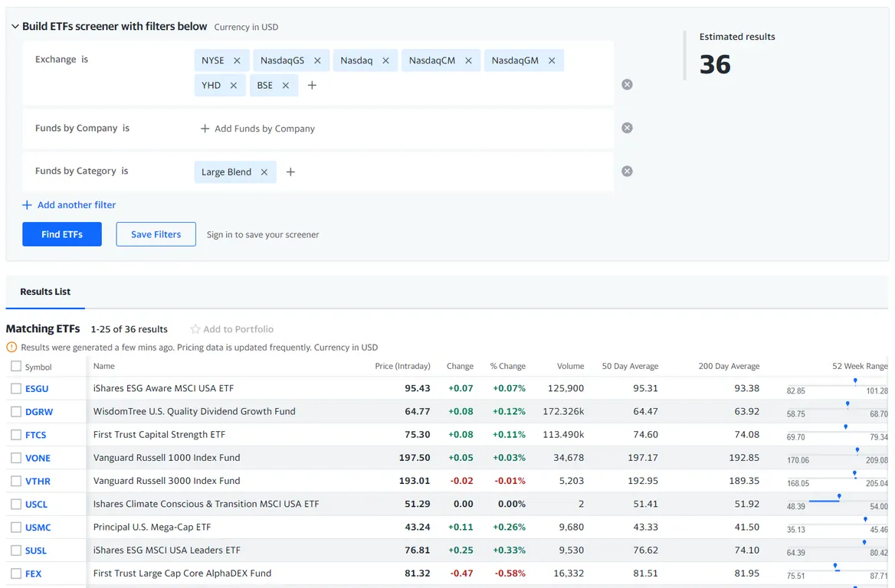This screenshot has height=588, width=895.
Task: Click the FEX 52 week range slider
Action: click(x=838, y=571)
